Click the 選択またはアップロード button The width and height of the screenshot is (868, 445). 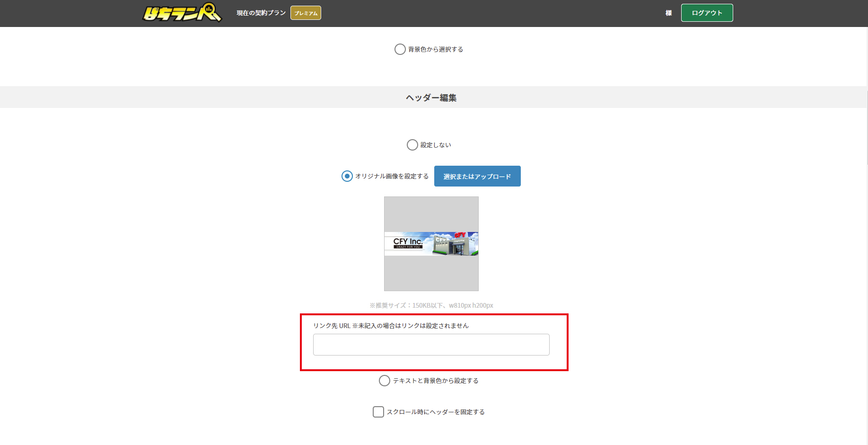coord(477,176)
